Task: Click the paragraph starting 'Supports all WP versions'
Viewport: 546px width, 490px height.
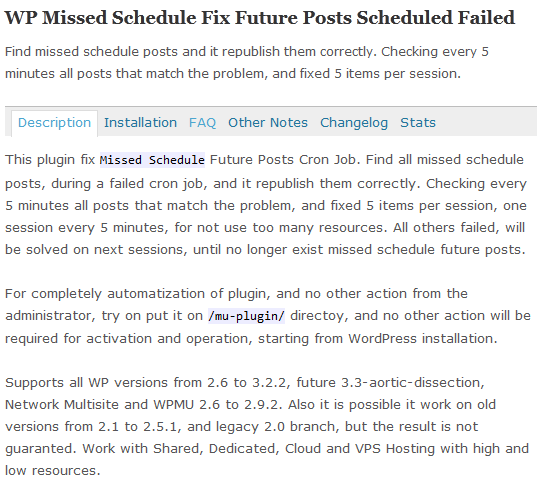Action: point(267,426)
